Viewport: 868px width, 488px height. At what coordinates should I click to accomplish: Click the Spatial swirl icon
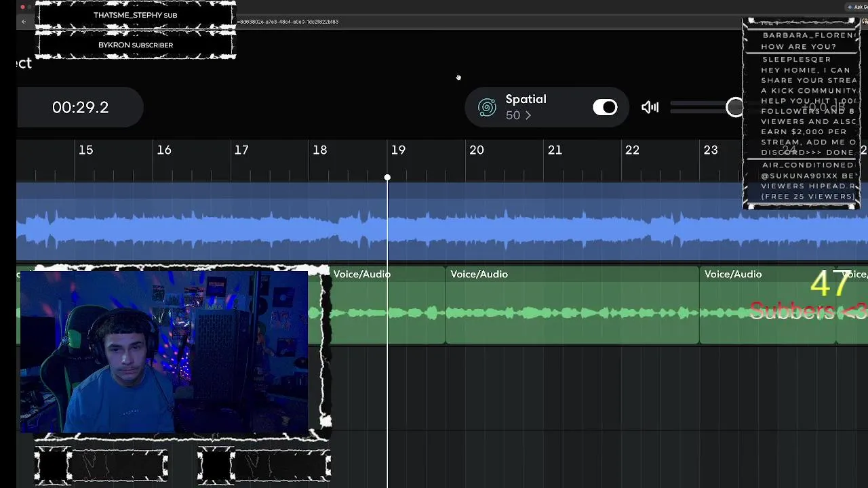(487, 107)
